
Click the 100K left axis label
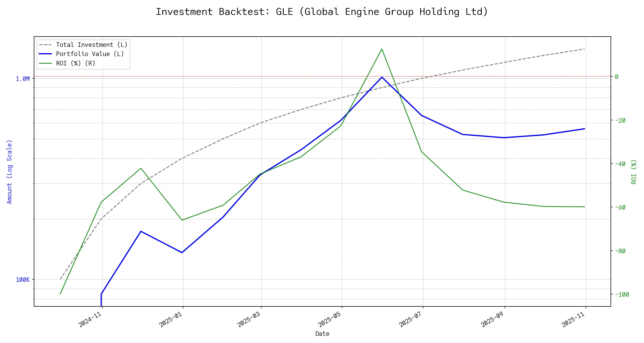pos(23,280)
